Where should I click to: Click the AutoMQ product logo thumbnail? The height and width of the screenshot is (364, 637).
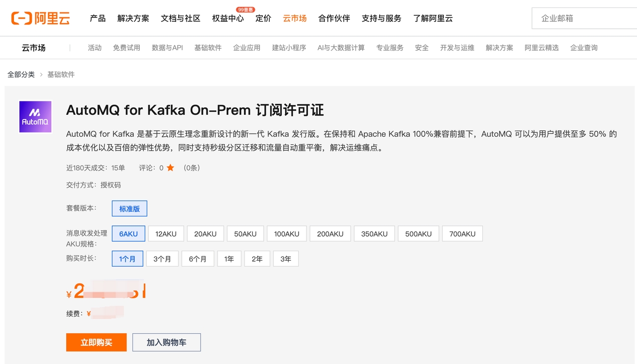point(35,117)
